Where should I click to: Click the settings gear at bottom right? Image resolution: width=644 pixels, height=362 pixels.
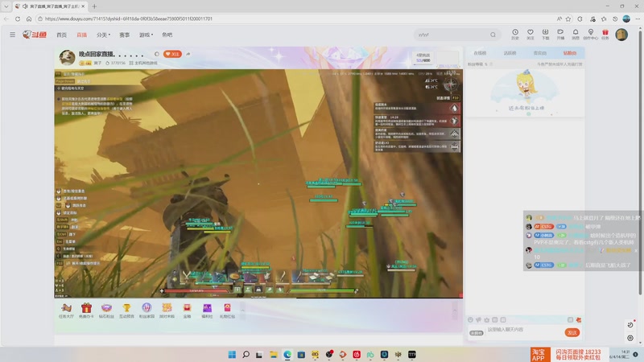pos(630,338)
